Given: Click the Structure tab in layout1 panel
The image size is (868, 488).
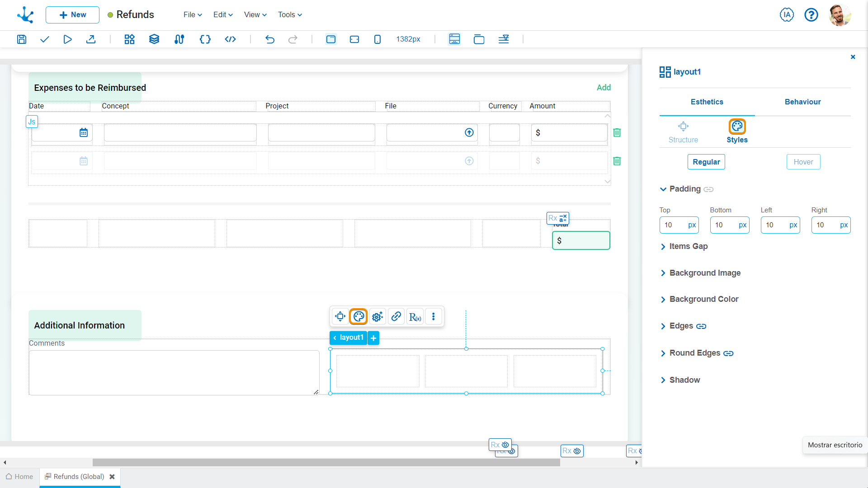Looking at the screenshot, I should click(683, 131).
